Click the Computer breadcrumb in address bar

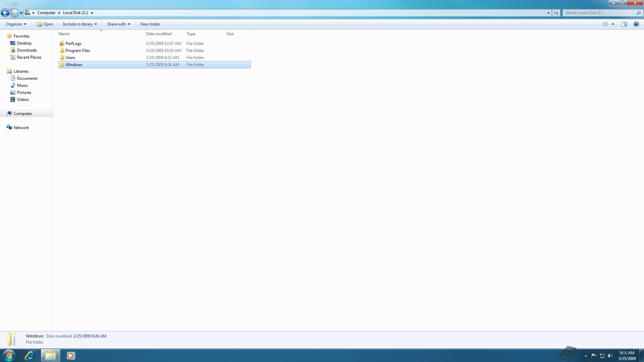(46, 13)
